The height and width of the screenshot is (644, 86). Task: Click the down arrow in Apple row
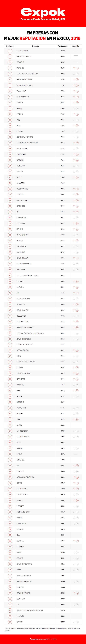(74, 109)
